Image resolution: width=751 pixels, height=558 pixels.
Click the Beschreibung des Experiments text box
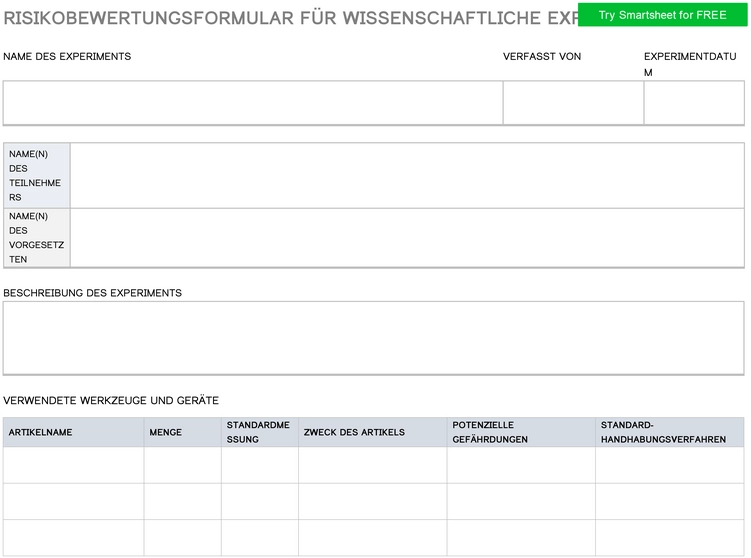(374, 338)
